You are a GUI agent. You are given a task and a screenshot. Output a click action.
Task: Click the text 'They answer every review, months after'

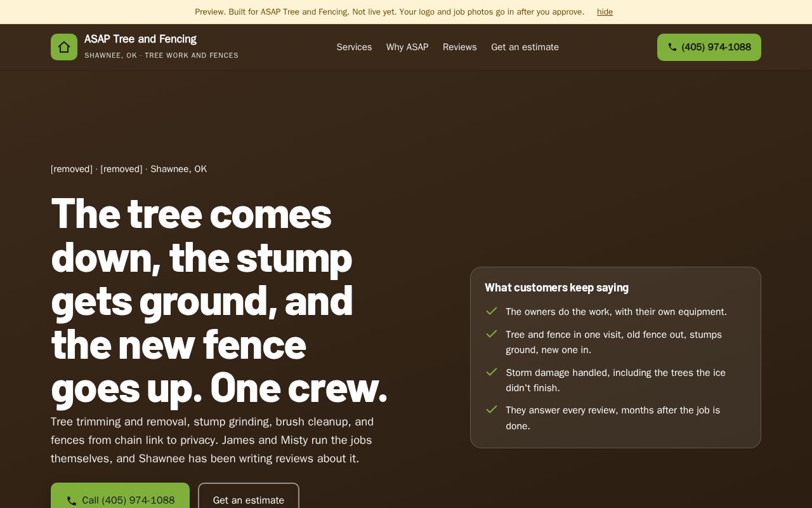tap(613, 418)
